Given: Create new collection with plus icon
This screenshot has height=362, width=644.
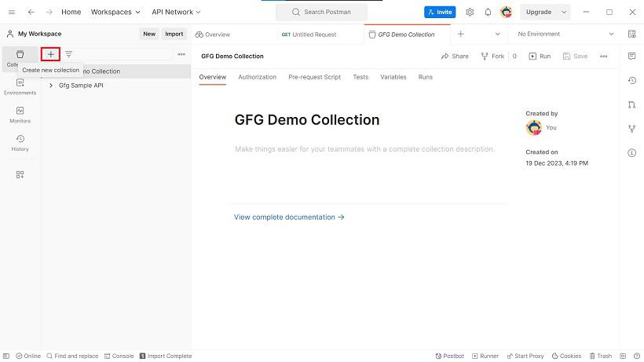Looking at the screenshot, I should click(x=50, y=54).
